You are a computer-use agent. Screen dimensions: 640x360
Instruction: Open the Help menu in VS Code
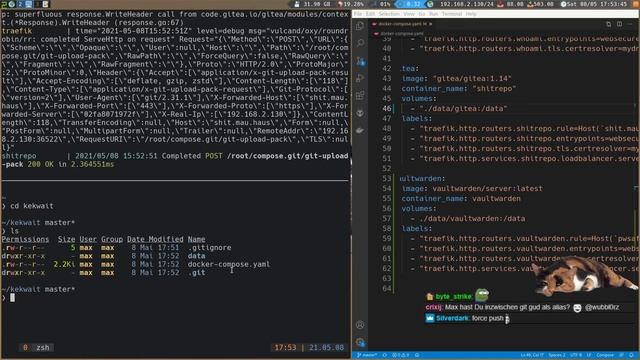471,14
